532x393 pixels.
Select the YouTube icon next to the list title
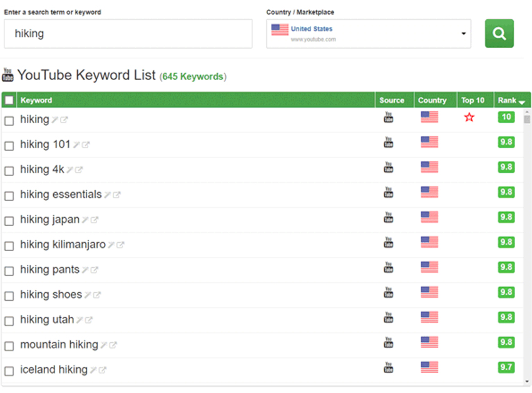8,75
